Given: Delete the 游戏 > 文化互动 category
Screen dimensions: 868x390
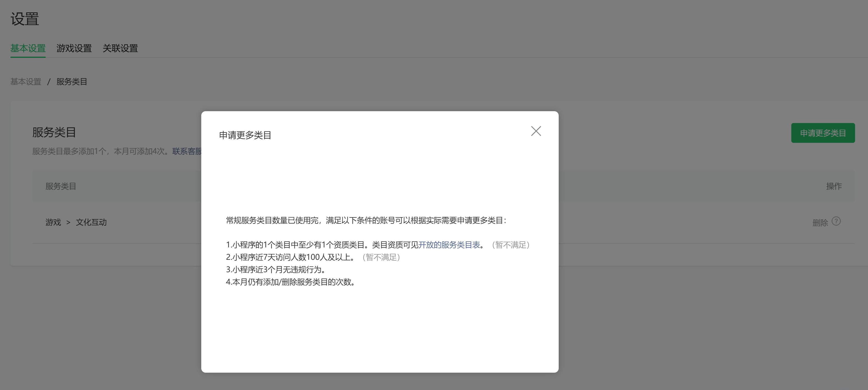Looking at the screenshot, I should click(820, 222).
